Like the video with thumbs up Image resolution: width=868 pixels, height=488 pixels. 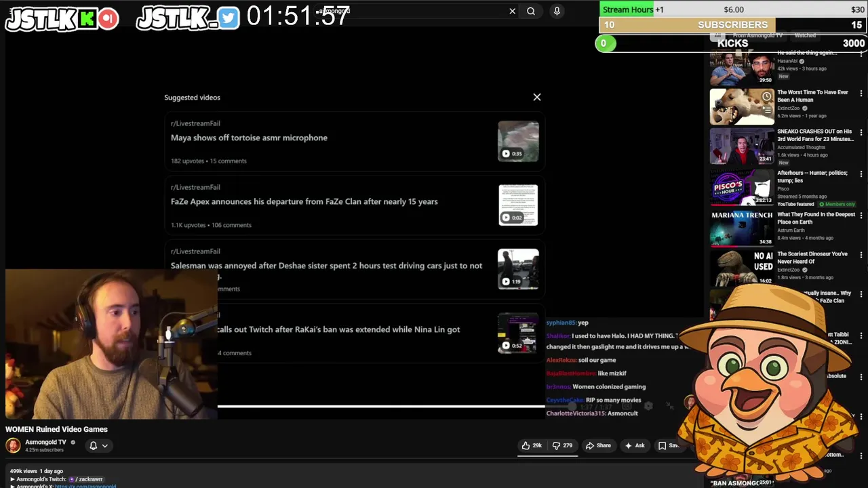[x=532, y=445]
